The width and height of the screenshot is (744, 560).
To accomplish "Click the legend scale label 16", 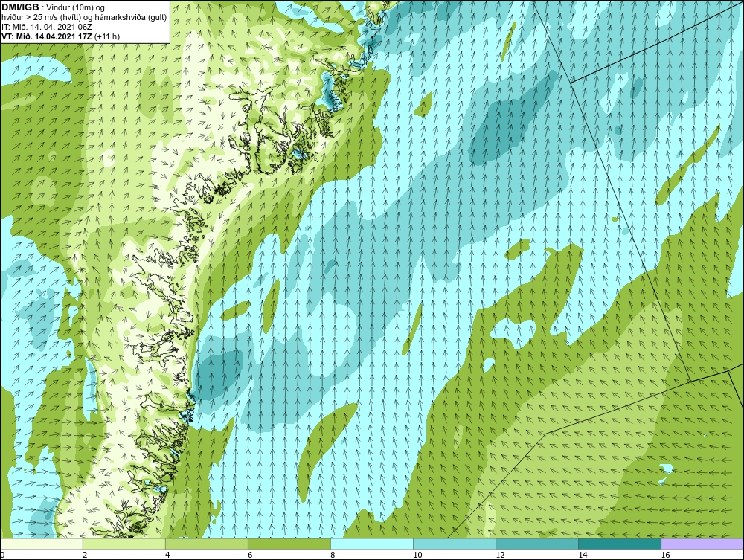I will pyautogui.click(x=665, y=555).
